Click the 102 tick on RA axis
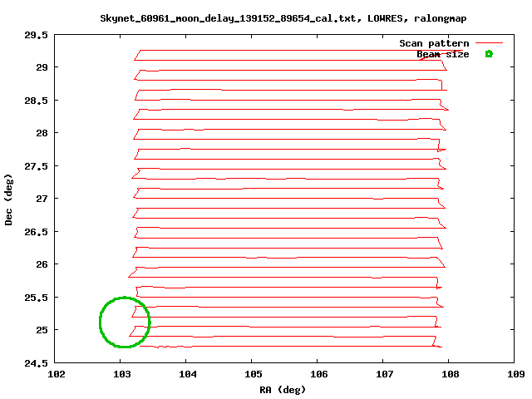 (55, 374)
